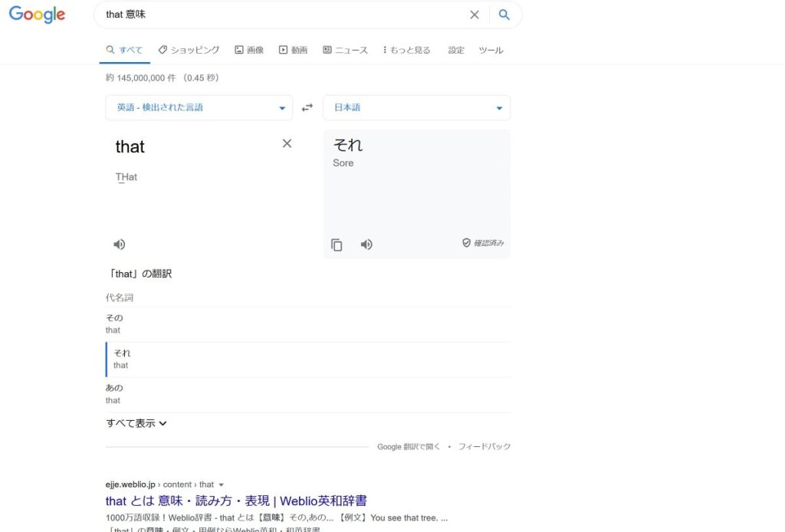The height and width of the screenshot is (532, 785).
Task: Open 設定 settings
Action: pos(455,50)
